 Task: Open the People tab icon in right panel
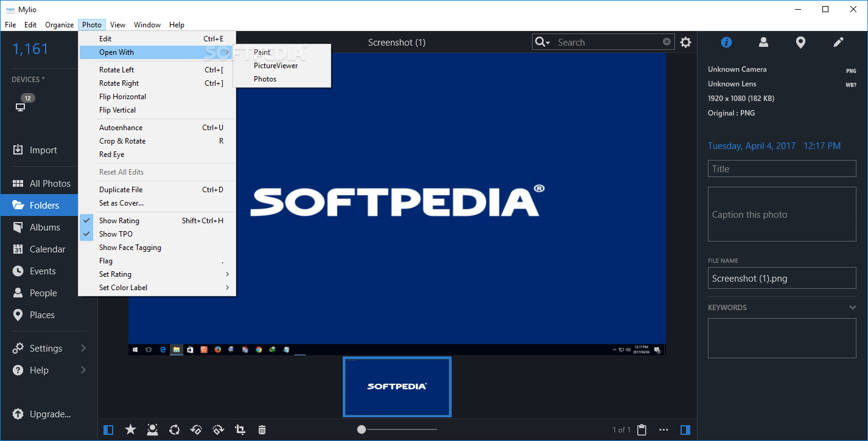763,42
